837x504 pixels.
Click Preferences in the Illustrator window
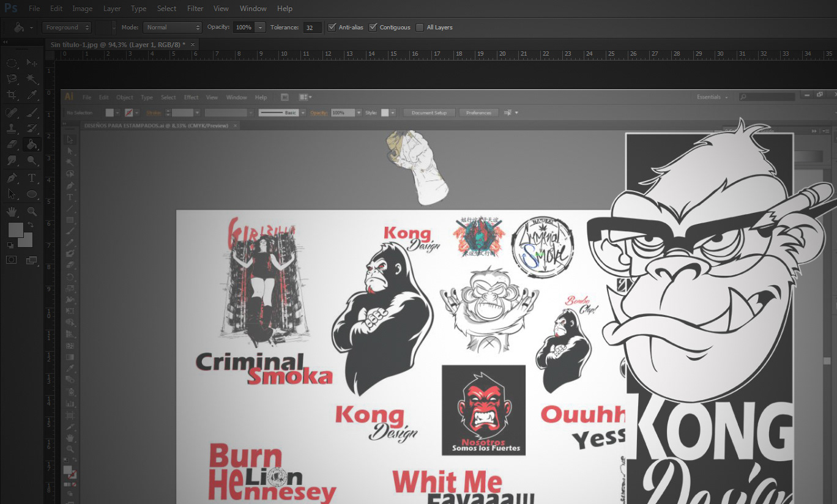[x=478, y=113]
